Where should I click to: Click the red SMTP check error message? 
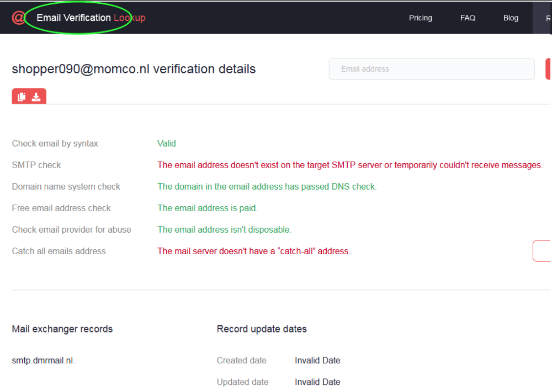point(350,165)
